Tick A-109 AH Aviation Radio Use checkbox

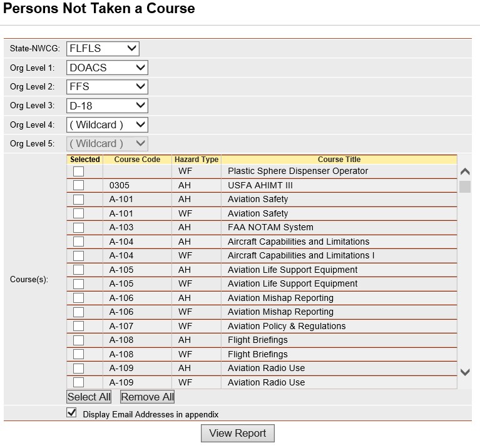click(78, 369)
